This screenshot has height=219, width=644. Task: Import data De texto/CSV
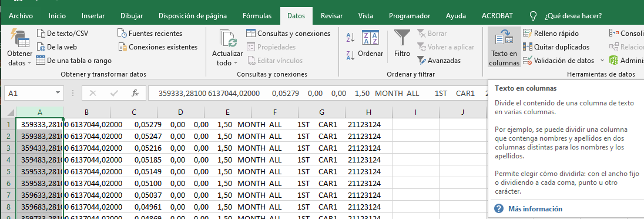[62, 34]
